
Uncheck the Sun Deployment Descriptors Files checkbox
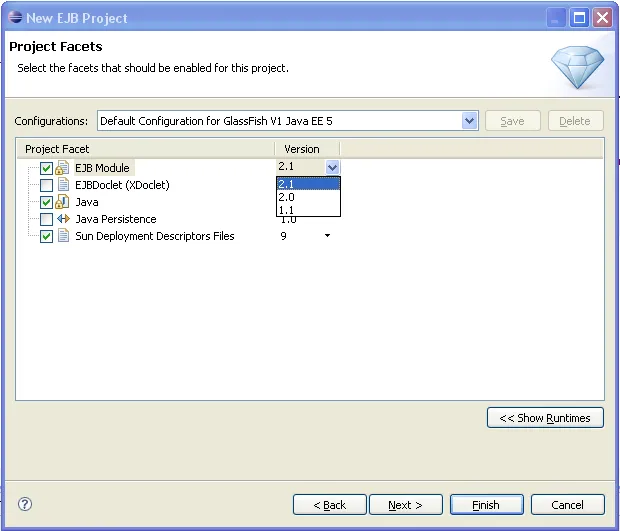pyautogui.click(x=46, y=236)
